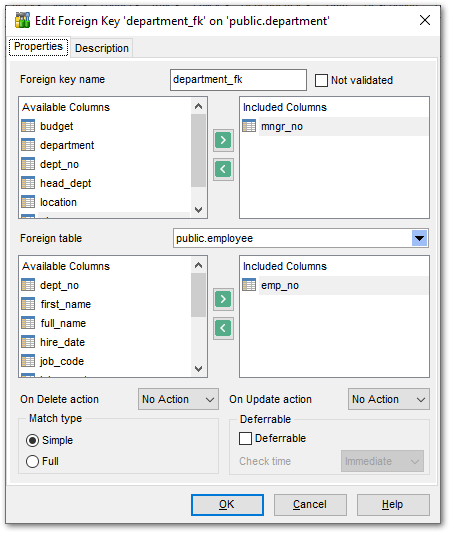Image resolution: width=450 pixels, height=533 pixels.
Task: Add selected column to upper Included Columns
Action: pos(223,140)
